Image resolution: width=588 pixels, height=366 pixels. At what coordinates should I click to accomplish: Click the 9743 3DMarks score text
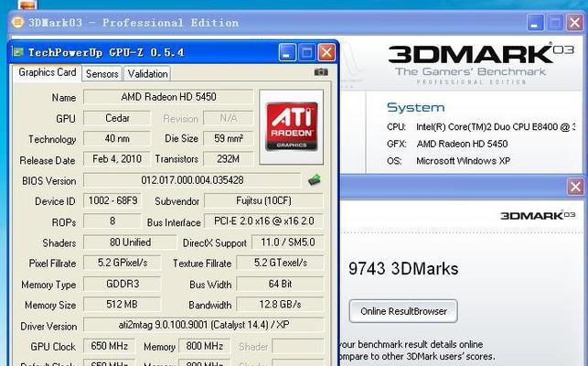pyautogui.click(x=403, y=269)
